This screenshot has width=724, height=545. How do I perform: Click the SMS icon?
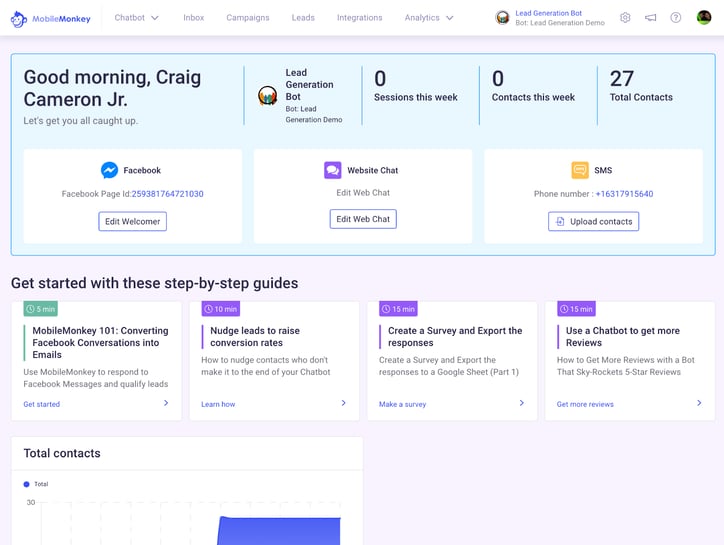click(580, 170)
